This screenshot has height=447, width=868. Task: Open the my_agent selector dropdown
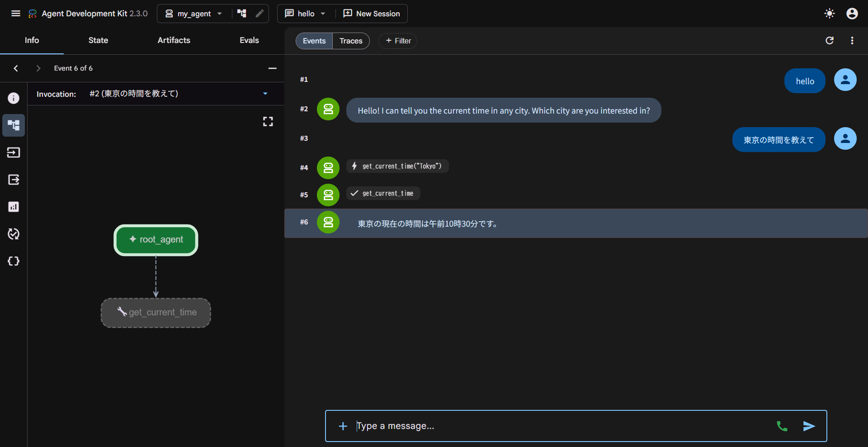pos(193,14)
